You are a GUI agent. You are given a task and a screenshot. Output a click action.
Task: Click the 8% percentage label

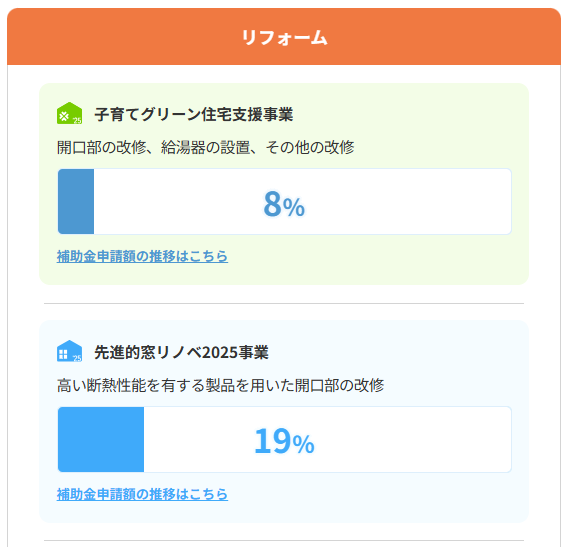284,204
